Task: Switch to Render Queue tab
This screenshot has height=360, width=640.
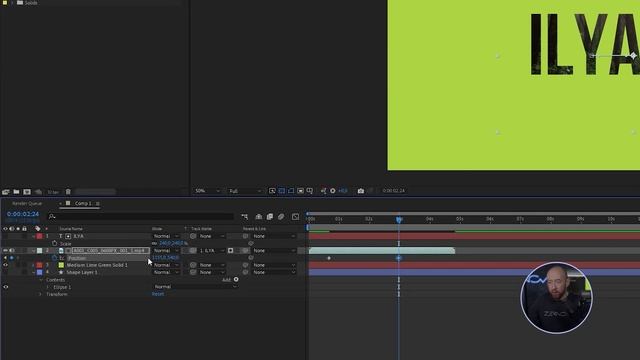Action: 27,203
